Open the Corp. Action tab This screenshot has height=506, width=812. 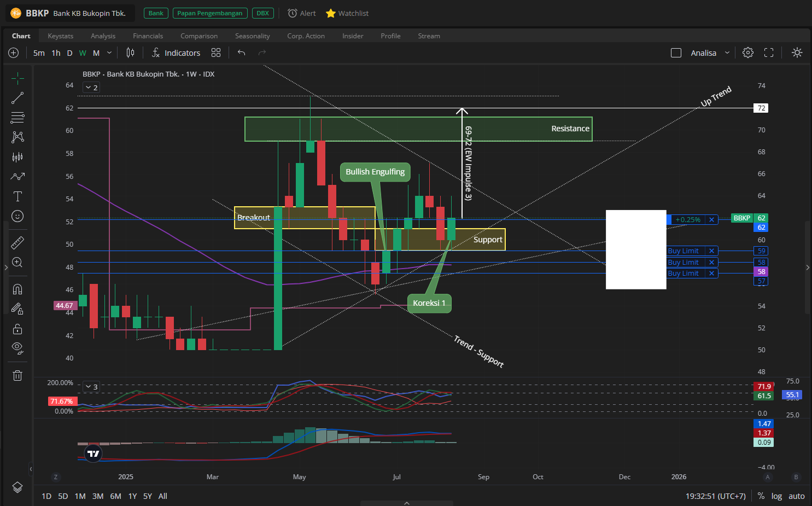[306, 36]
